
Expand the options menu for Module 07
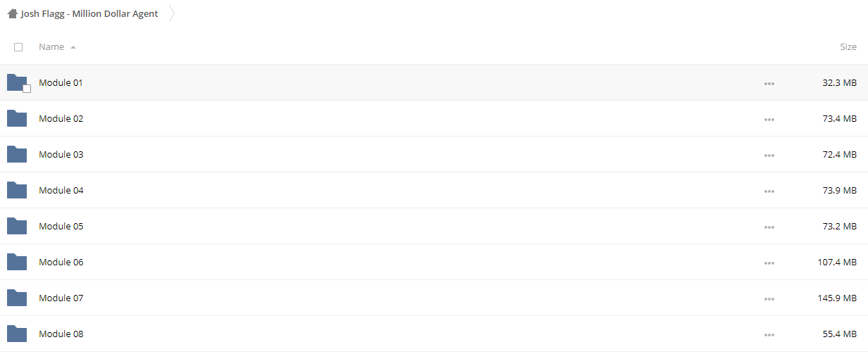pyautogui.click(x=769, y=298)
